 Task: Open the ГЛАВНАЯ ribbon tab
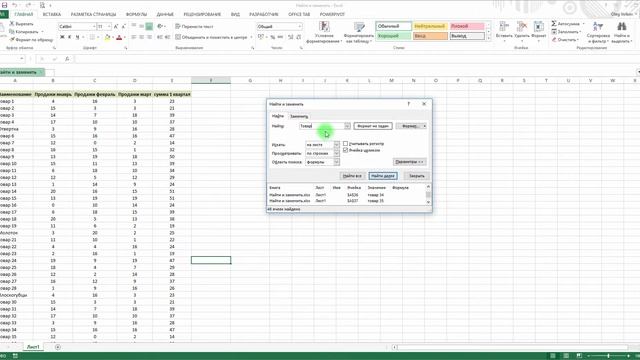click(24, 14)
